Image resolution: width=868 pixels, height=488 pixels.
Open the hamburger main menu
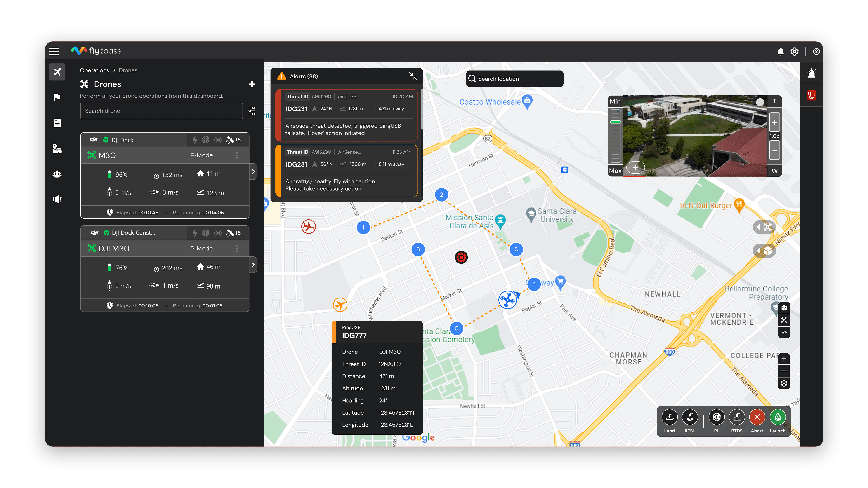[54, 51]
